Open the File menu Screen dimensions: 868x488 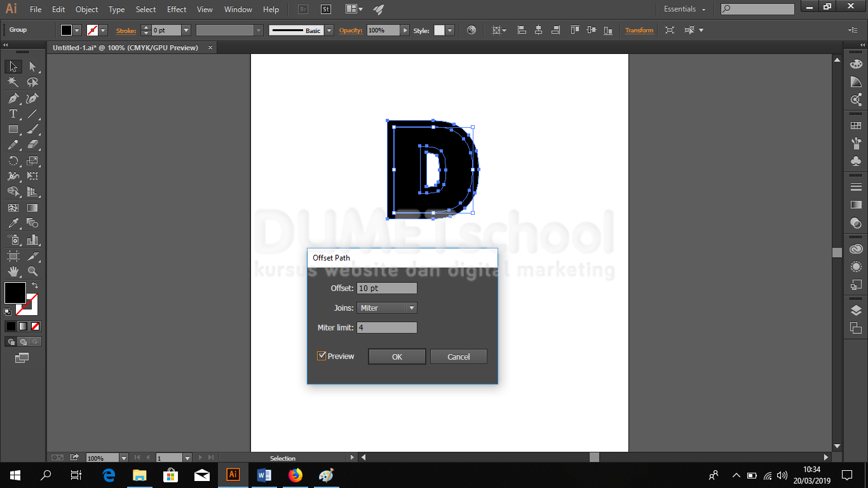click(36, 10)
